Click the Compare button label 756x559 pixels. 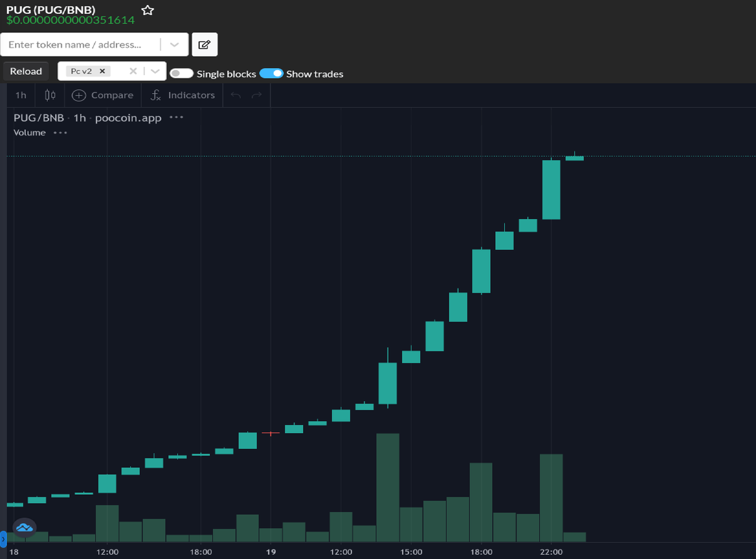click(112, 95)
